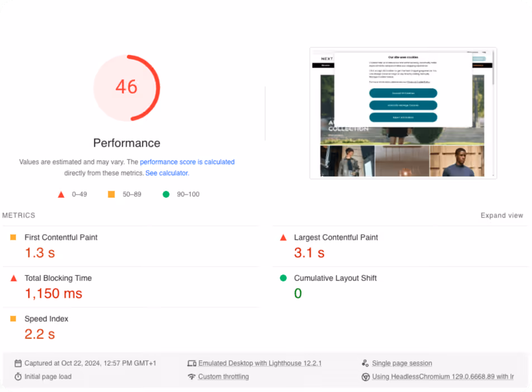Click the Custom throttling link
Screen dimensions: 532x392
[x=223, y=376]
